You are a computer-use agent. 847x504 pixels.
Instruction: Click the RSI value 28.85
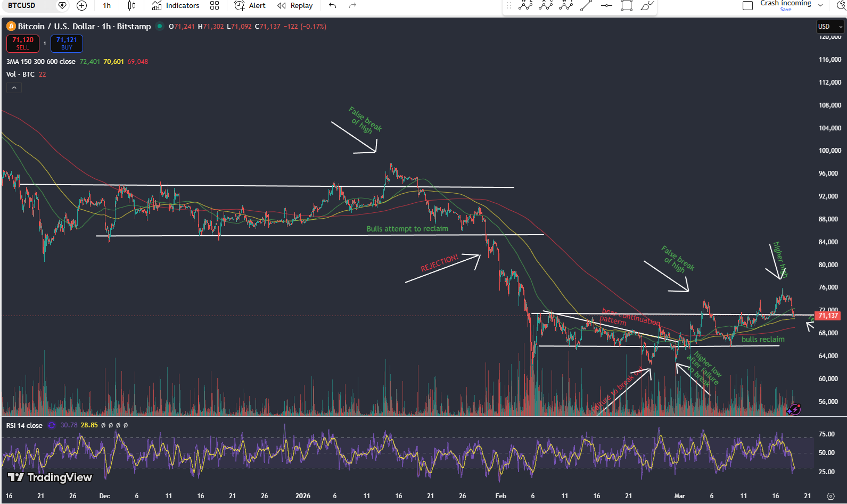[89, 425]
